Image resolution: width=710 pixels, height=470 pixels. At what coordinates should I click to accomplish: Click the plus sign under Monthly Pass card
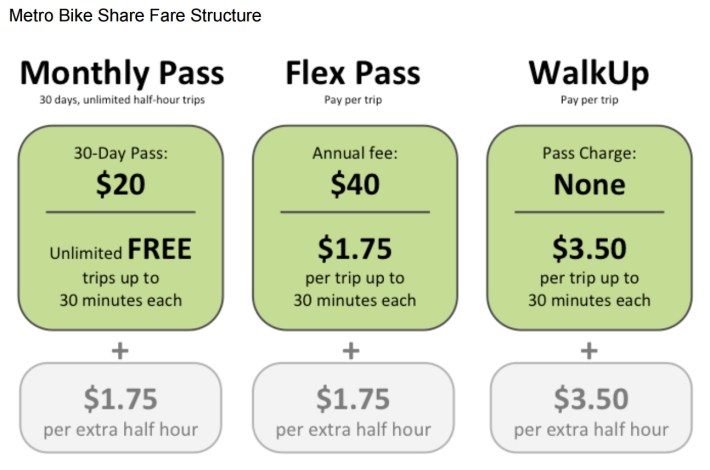[x=120, y=351]
